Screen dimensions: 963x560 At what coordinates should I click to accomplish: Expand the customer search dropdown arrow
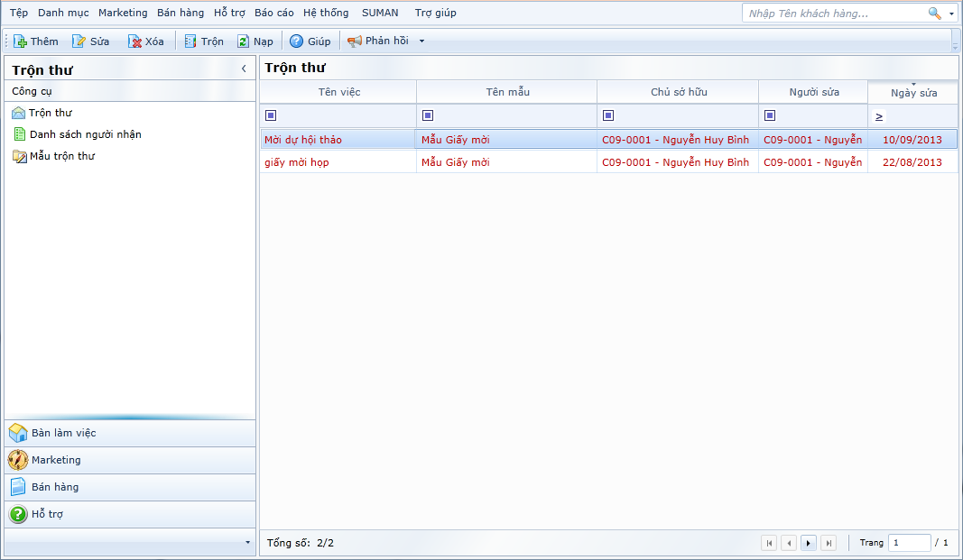coord(951,14)
